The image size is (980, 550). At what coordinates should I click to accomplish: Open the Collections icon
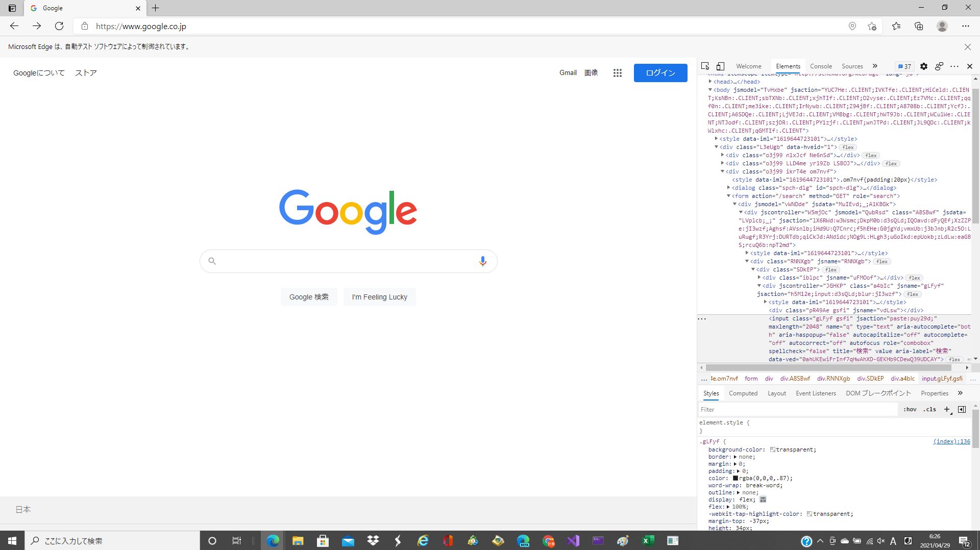pos(919,26)
